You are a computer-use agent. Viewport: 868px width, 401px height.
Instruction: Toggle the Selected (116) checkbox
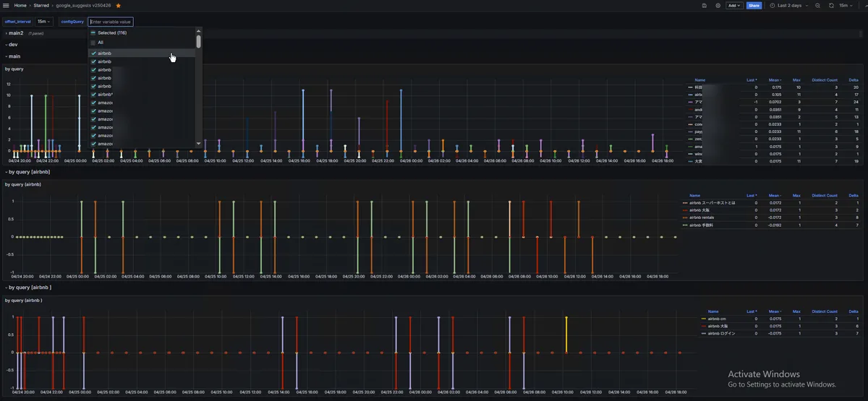tap(93, 33)
